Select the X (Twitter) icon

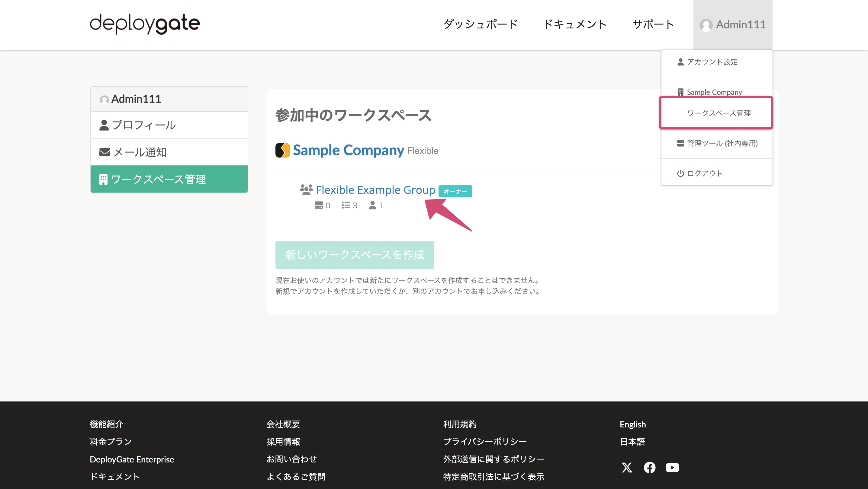(627, 468)
